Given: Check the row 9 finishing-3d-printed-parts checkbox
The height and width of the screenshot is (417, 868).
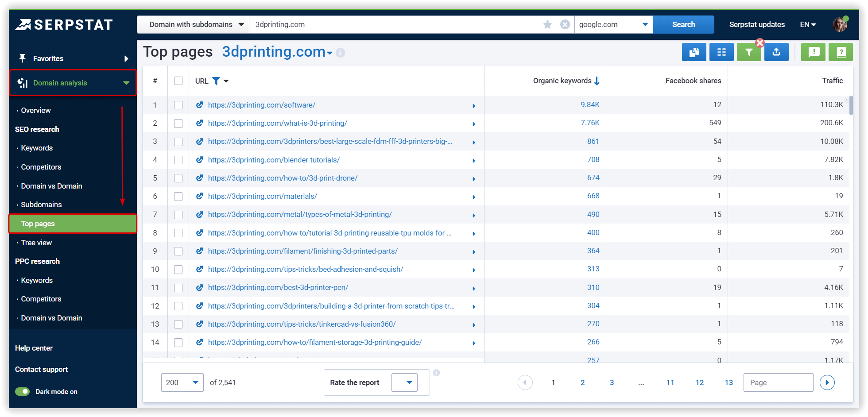Looking at the screenshot, I should click(x=178, y=251).
